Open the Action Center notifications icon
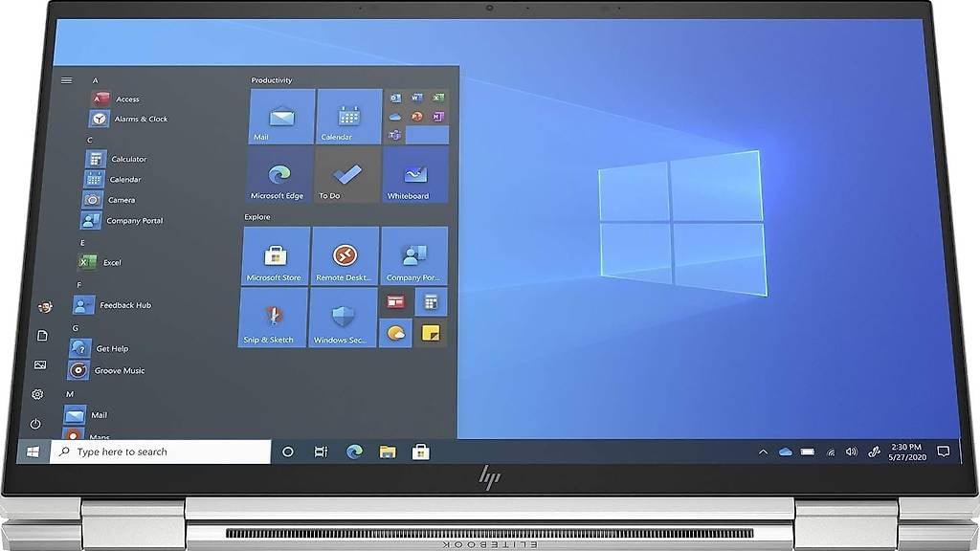 [944, 452]
